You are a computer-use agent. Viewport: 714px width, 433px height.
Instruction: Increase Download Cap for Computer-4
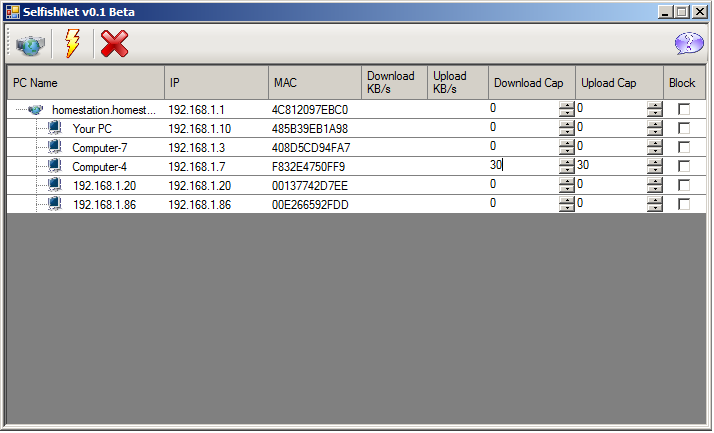pos(567,162)
